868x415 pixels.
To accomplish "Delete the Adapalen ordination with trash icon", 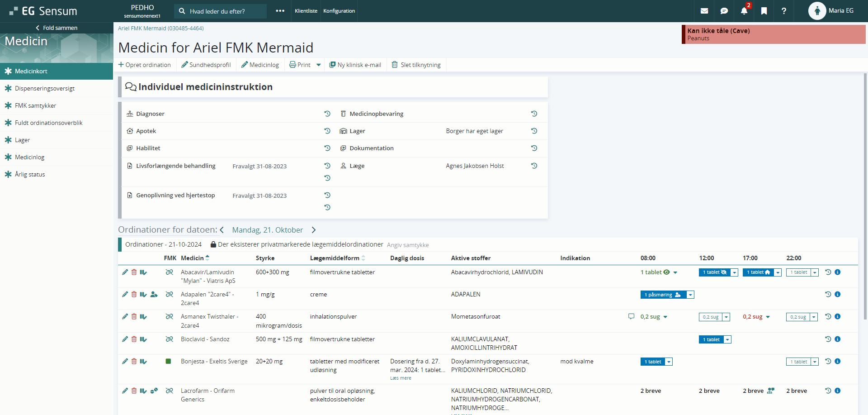I will point(134,294).
